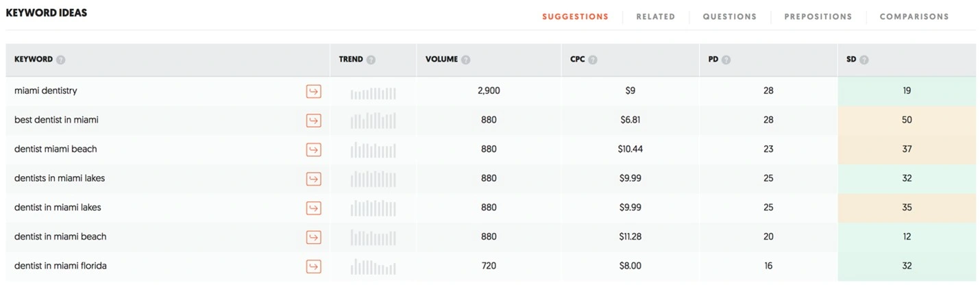980x285 pixels.
Task: Open the Comparisons tab
Action: [914, 16]
